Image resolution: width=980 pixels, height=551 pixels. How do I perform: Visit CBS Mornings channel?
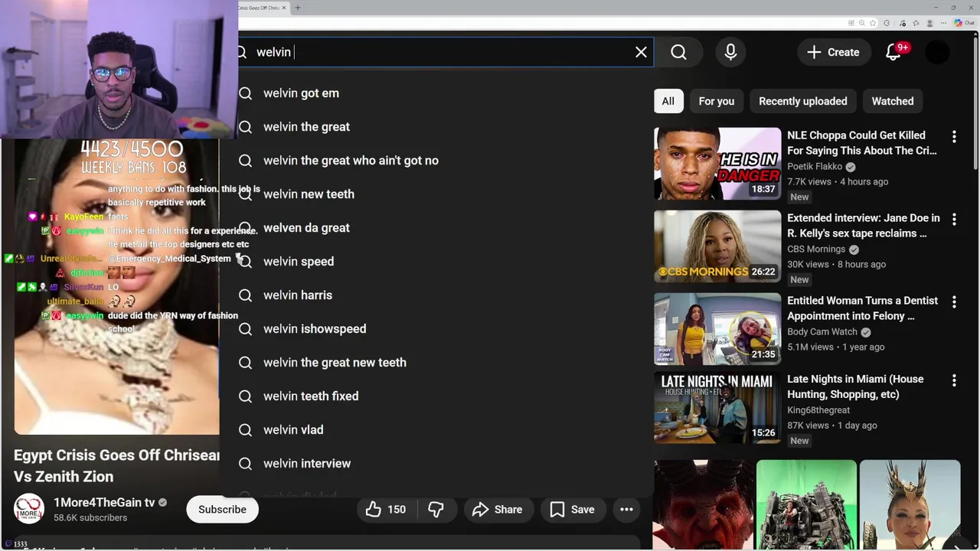(816, 249)
